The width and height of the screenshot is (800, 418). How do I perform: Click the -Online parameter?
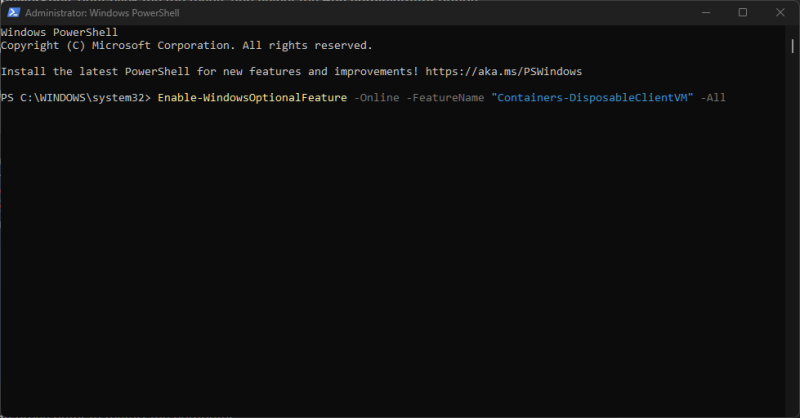coord(376,98)
